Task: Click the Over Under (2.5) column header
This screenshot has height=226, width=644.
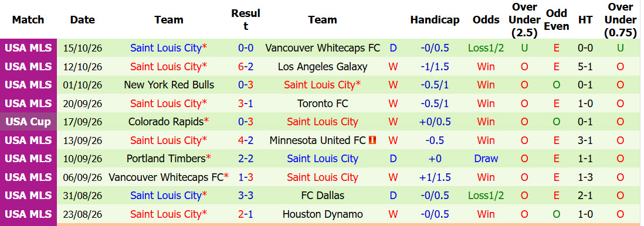Action: (524, 20)
